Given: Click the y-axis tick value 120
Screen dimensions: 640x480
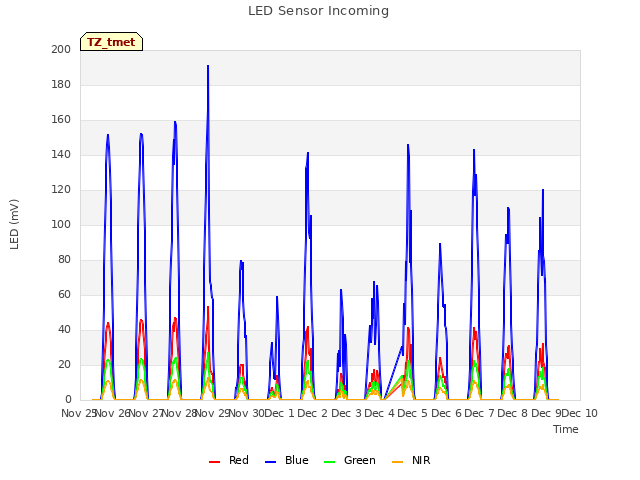Looking at the screenshot, I should point(61,190).
